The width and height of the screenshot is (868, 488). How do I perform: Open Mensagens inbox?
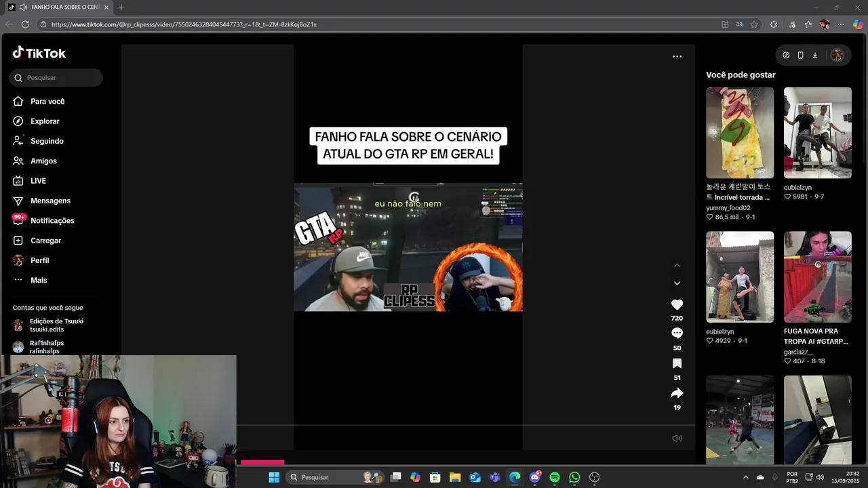[42, 201]
